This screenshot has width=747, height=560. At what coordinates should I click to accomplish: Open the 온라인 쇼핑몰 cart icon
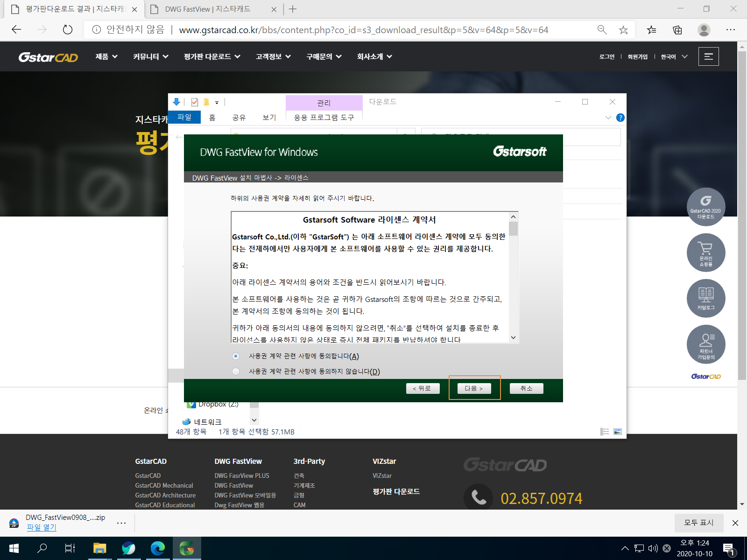(705, 252)
